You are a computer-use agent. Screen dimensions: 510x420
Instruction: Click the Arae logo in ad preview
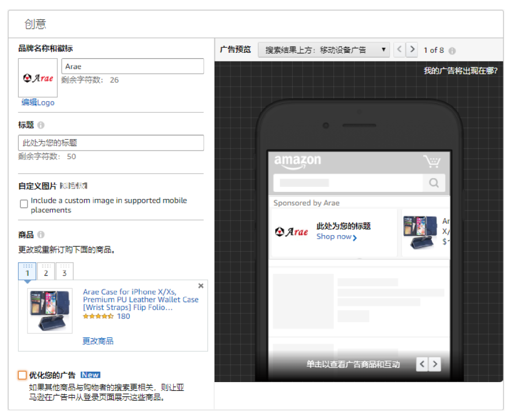(x=292, y=232)
